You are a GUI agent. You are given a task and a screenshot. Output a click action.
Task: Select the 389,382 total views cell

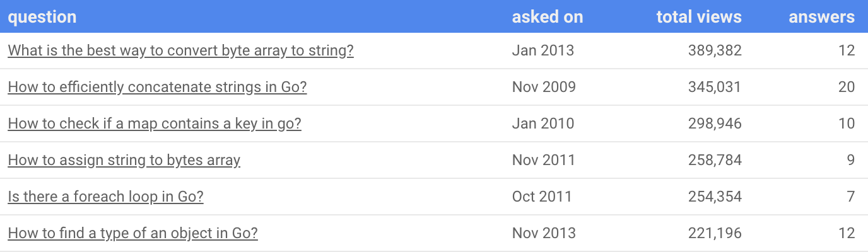[715, 51]
